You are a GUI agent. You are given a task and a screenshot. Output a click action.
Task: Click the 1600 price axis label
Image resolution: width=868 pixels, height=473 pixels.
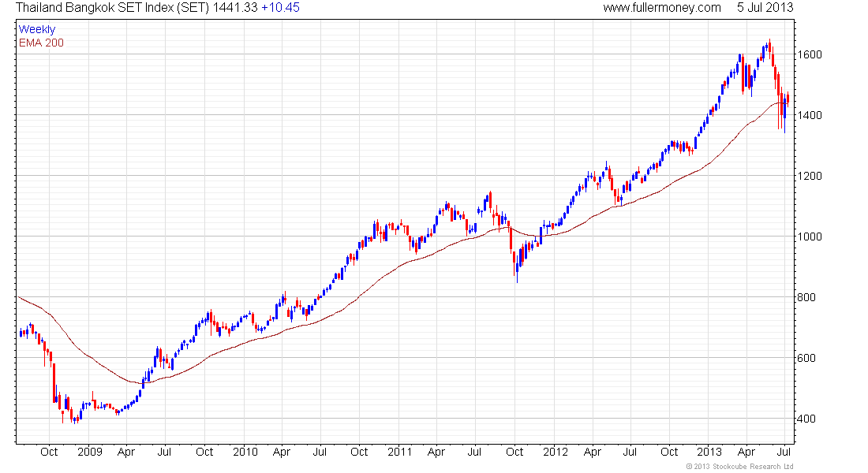[x=810, y=54]
